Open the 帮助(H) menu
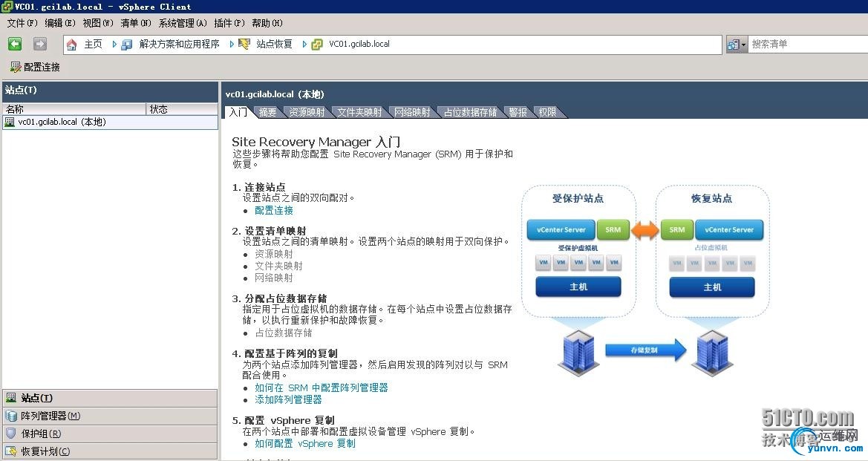 pyautogui.click(x=267, y=23)
